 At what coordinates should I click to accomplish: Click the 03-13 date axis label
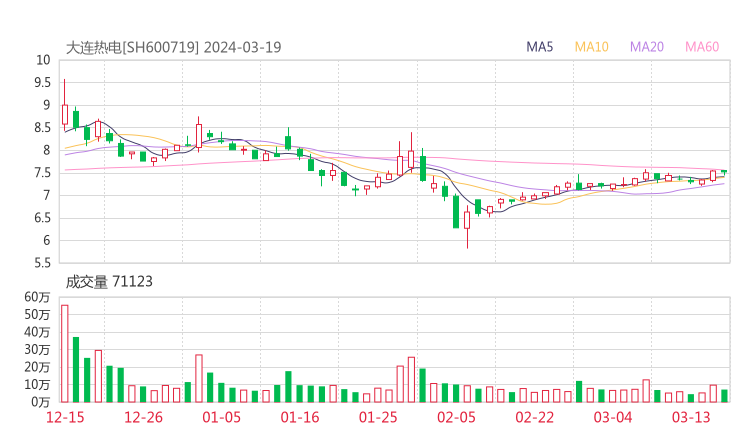pos(691,417)
